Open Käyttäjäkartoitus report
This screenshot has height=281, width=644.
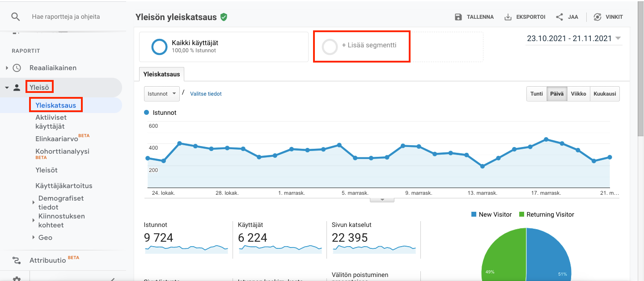point(64,186)
